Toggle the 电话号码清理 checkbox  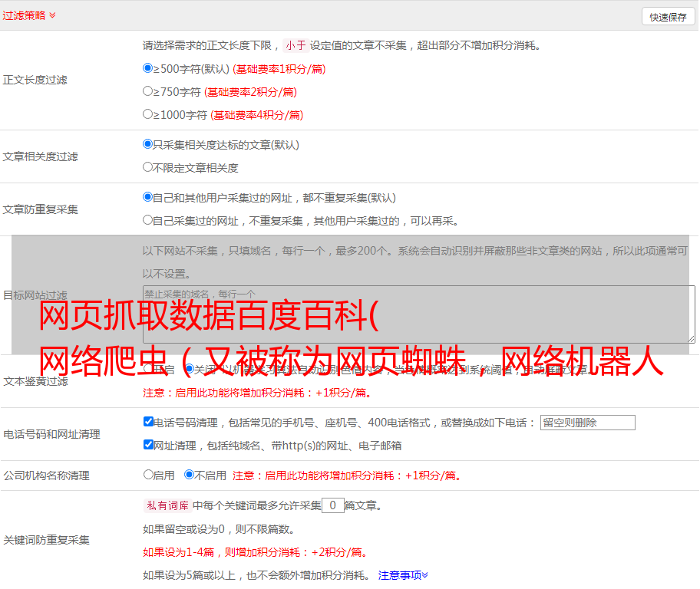click(x=148, y=422)
